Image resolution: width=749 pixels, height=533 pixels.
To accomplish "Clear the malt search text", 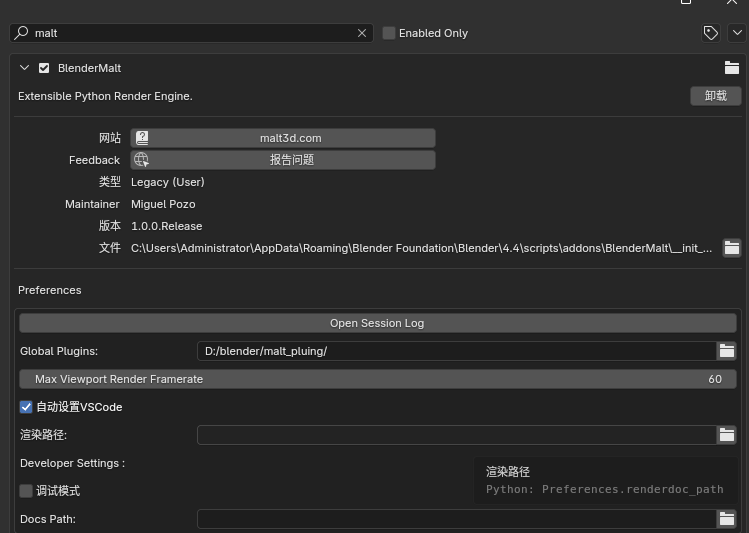I will [362, 33].
